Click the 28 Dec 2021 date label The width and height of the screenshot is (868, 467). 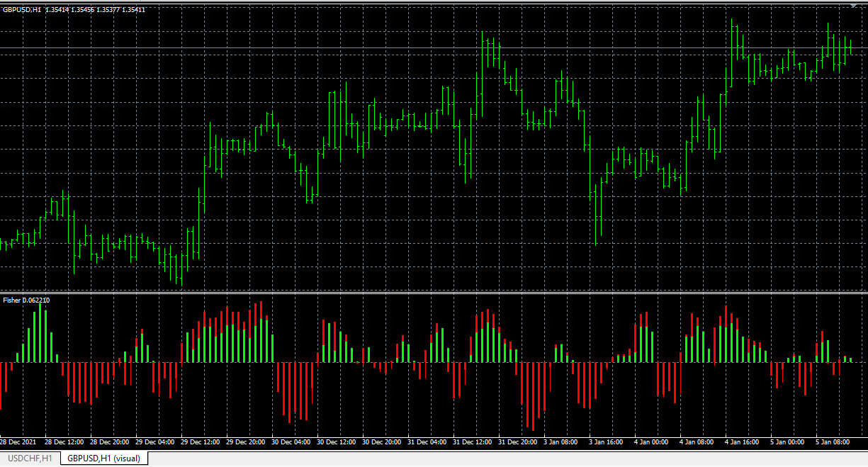tap(18, 442)
